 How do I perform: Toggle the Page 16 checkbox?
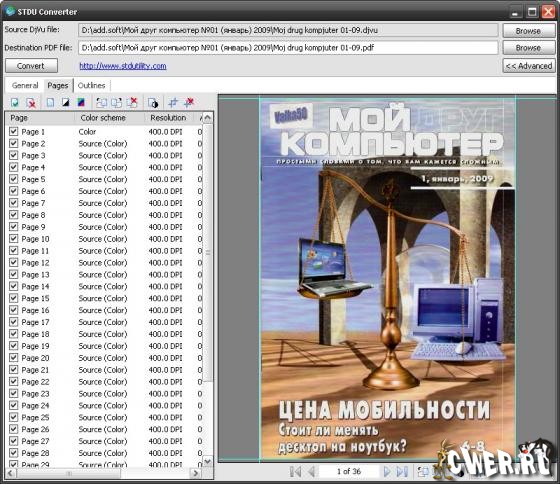(x=14, y=310)
